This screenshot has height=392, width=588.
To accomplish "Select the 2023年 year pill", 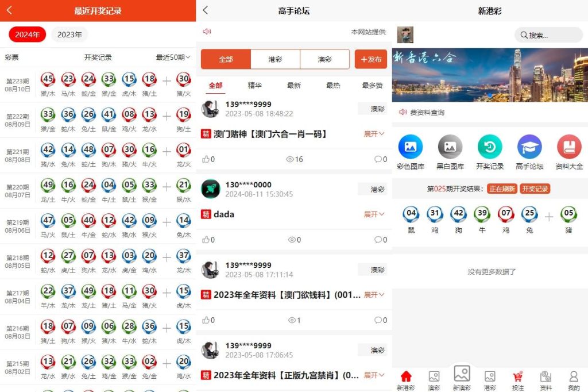I will pos(69,34).
